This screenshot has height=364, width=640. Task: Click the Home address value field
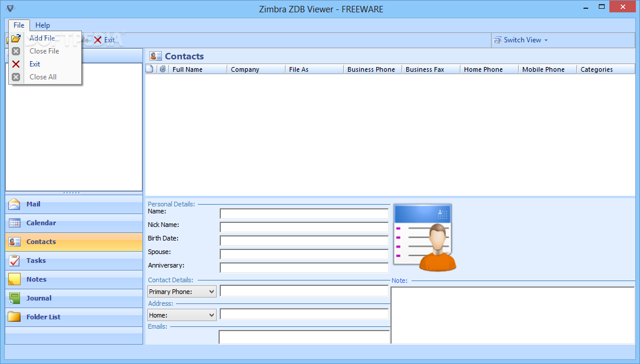[304, 314]
